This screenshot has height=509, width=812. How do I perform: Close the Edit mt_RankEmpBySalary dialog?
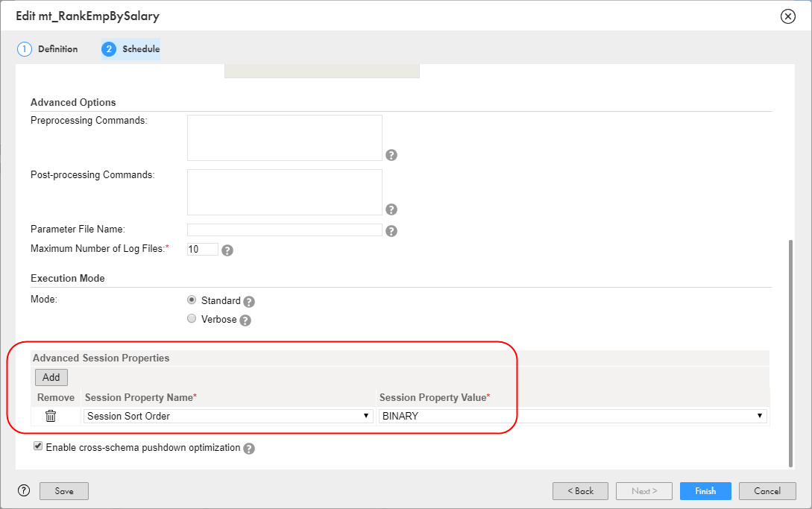(787, 16)
